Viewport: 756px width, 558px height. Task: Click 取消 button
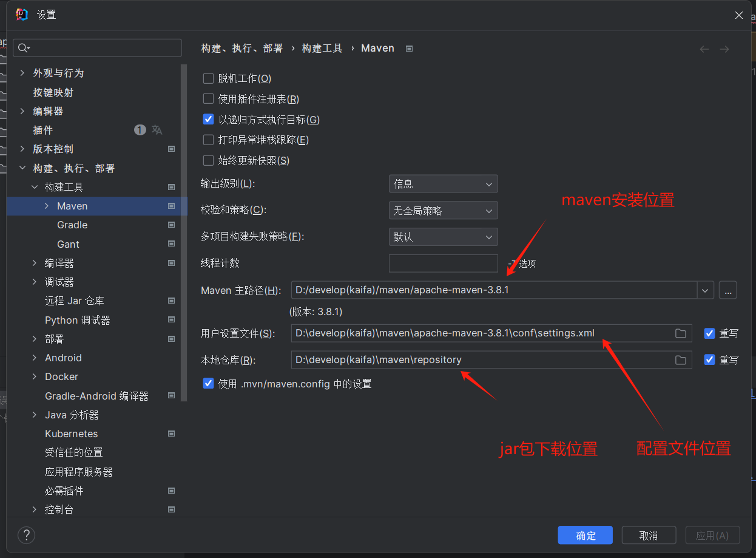[649, 536]
